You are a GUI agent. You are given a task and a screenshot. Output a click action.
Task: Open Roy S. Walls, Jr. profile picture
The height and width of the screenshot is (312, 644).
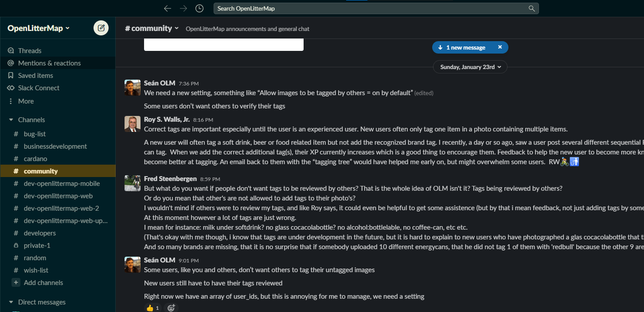[x=133, y=124]
